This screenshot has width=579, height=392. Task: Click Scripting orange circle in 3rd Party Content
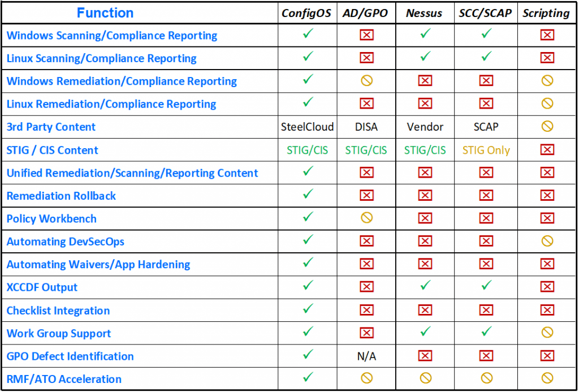point(547,127)
